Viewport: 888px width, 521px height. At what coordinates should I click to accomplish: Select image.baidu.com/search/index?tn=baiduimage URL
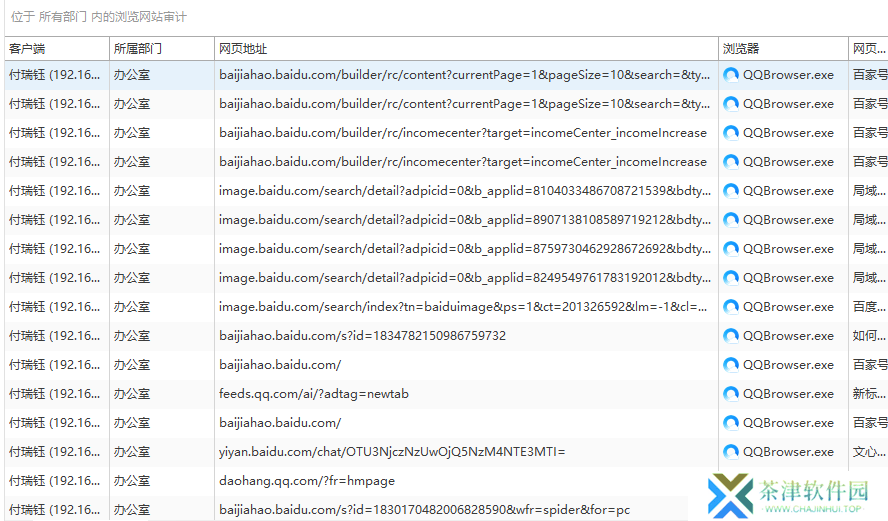[463, 307]
